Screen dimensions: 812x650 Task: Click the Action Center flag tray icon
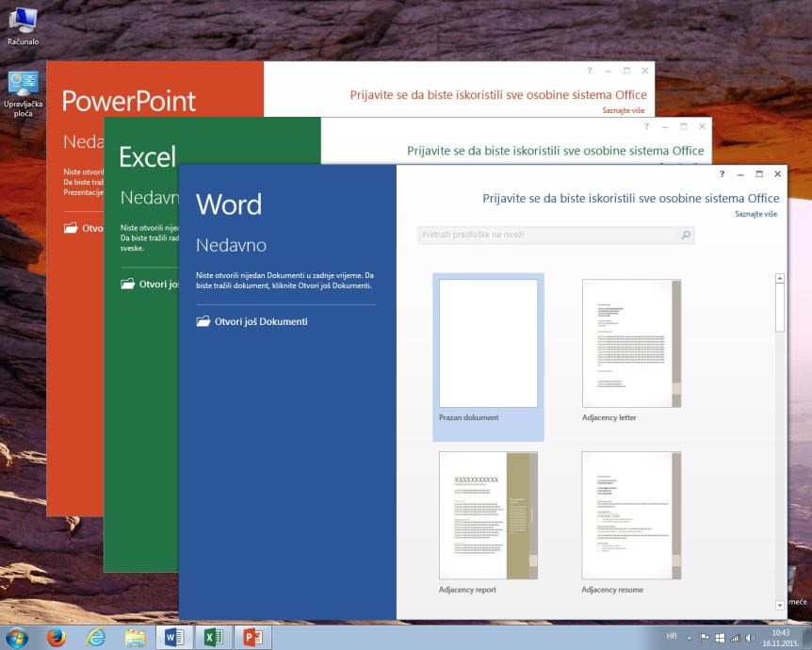tap(705, 638)
